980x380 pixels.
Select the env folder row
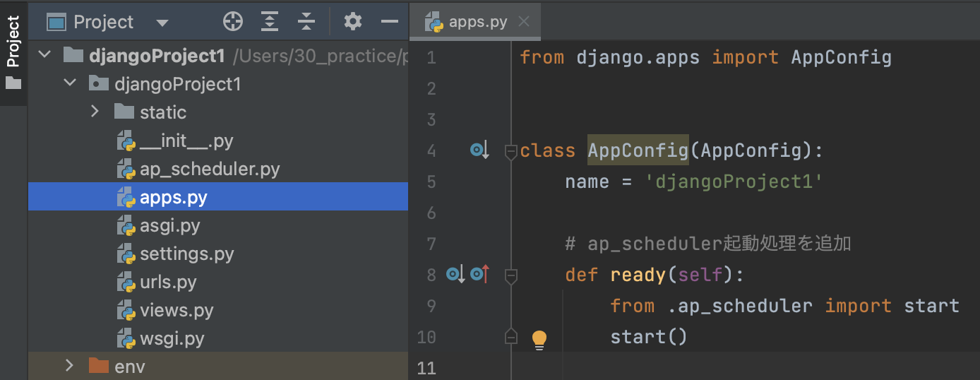[218, 366]
